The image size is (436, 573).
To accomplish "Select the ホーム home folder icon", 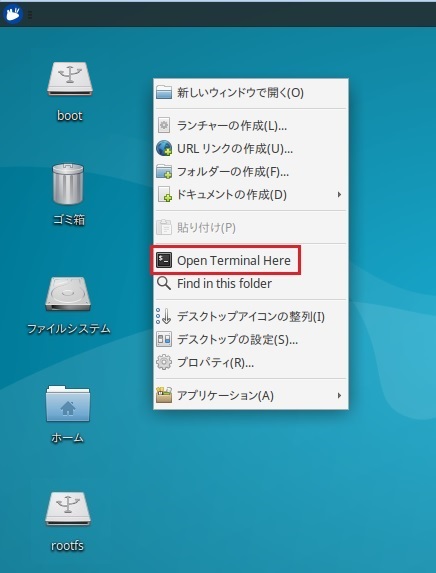I will [x=68, y=404].
